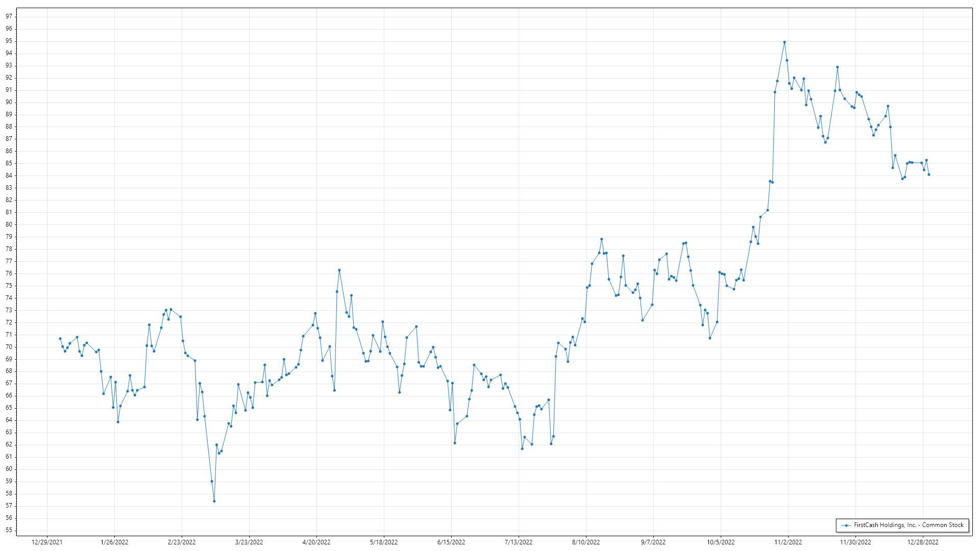980x551 pixels.
Task: Click the 8/10/2022 x-axis date label
Action: pos(586,542)
